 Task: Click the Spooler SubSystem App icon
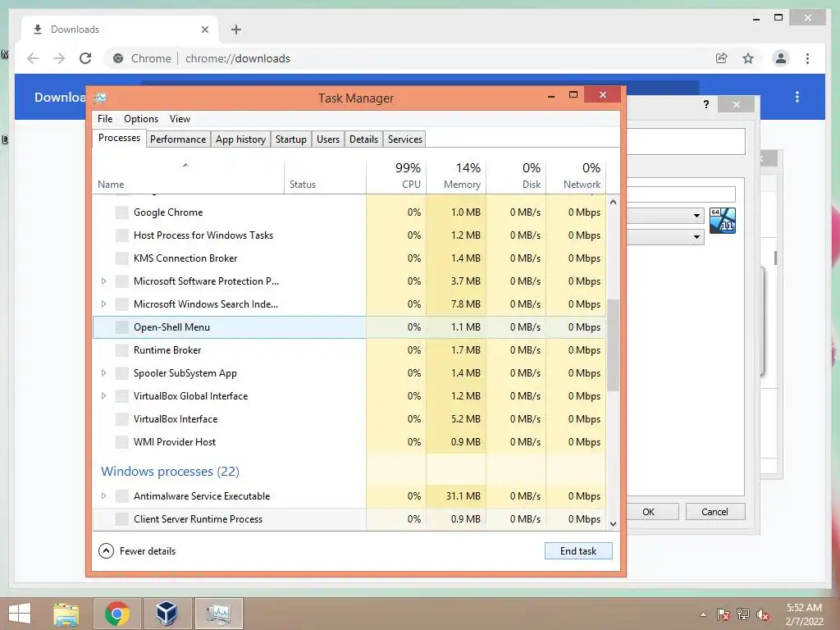tap(121, 373)
